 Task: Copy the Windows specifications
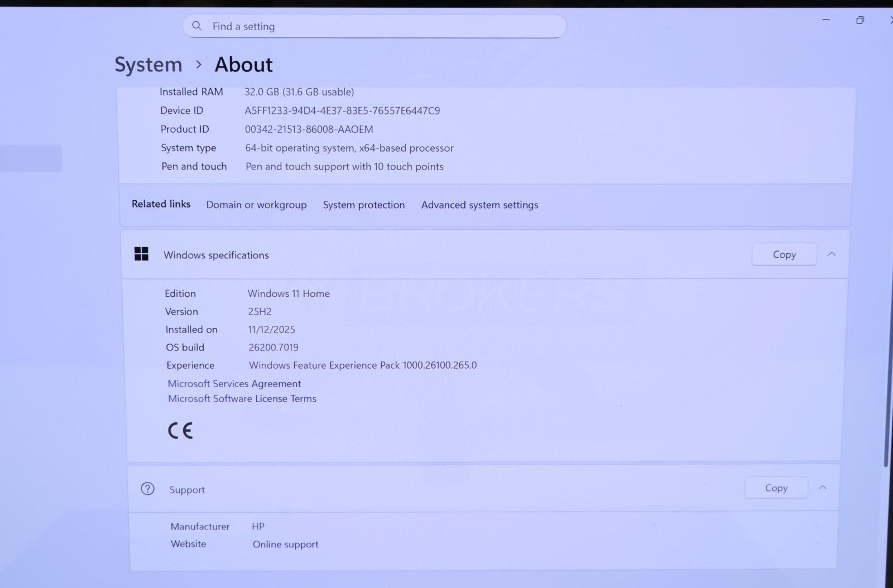point(784,254)
